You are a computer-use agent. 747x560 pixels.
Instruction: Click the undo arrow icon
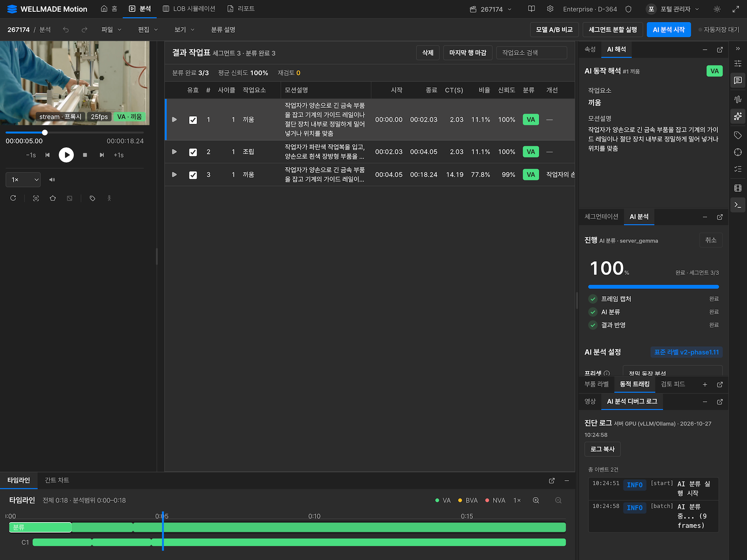pos(66,30)
